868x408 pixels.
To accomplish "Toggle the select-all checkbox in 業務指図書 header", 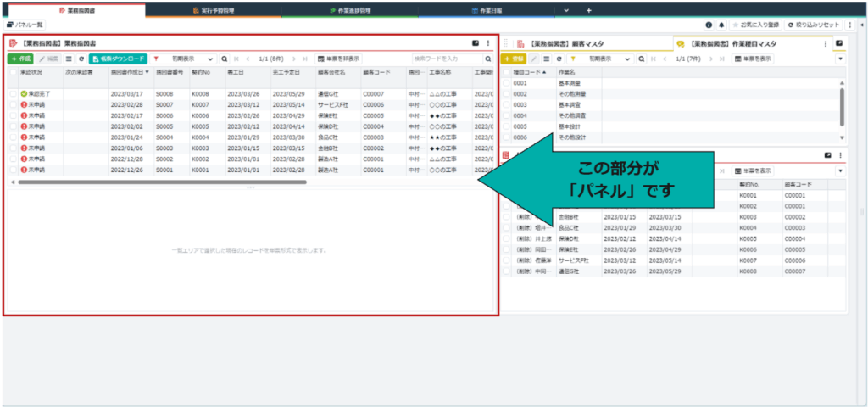I will 12,73.
